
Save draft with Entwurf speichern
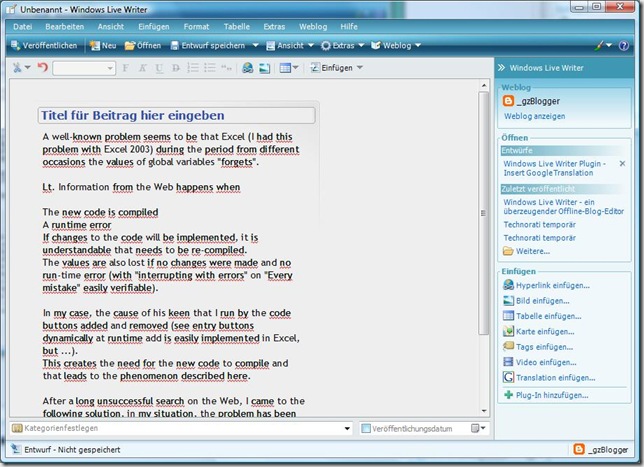tap(208, 46)
